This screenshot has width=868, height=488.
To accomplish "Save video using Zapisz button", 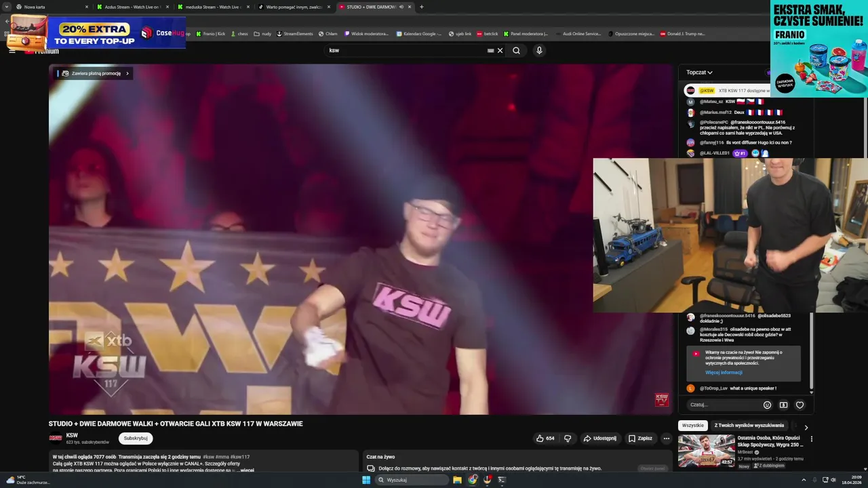I will point(640,439).
